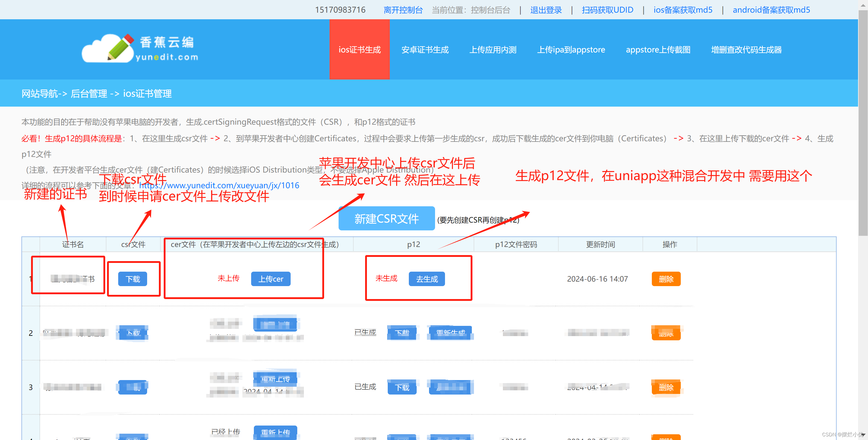The image size is (868, 440).
Task: Click 上传cer button in first row
Action: (270, 279)
